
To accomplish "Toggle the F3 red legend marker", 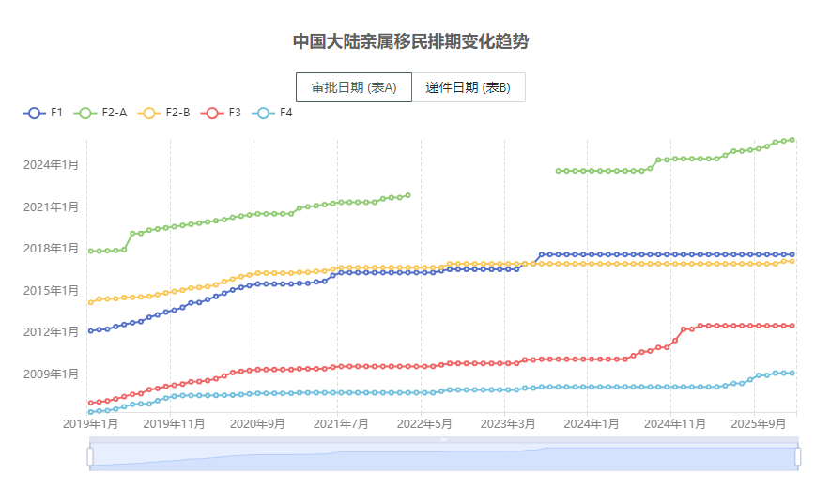I will point(212,113).
